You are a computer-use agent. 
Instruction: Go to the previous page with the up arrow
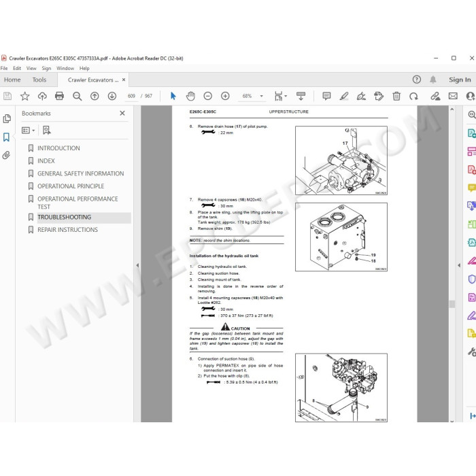(95, 97)
